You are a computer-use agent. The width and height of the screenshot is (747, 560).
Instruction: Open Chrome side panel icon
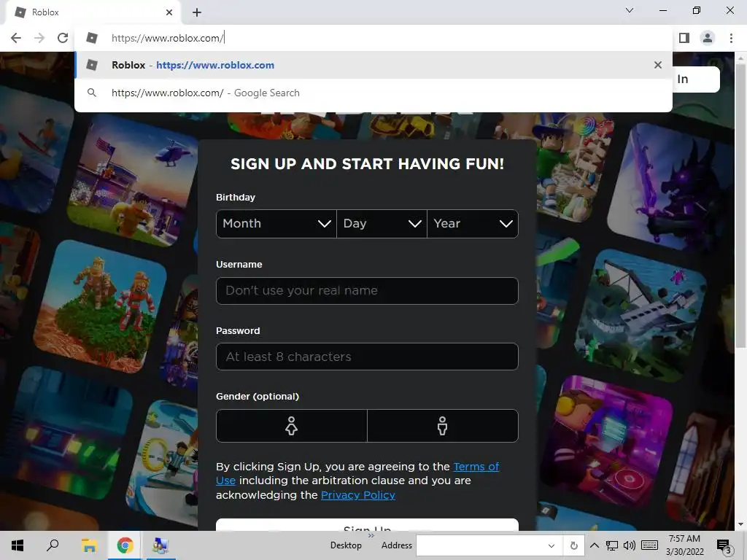pos(684,38)
